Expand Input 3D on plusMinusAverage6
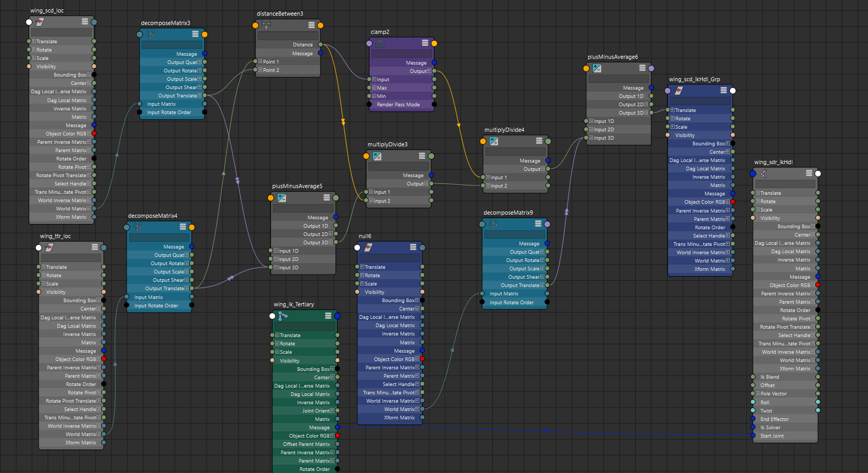Viewport: 868px width, 473px height. pos(591,138)
